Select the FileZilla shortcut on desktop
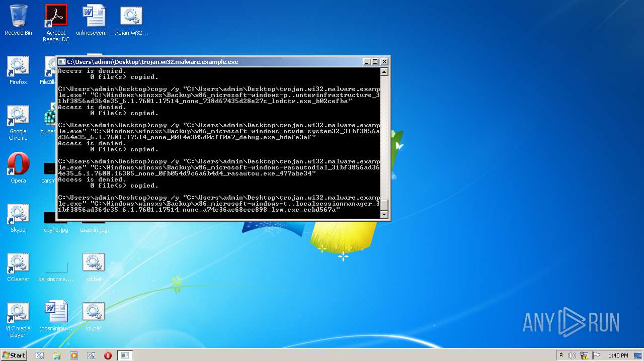 [x=48, y=69]
